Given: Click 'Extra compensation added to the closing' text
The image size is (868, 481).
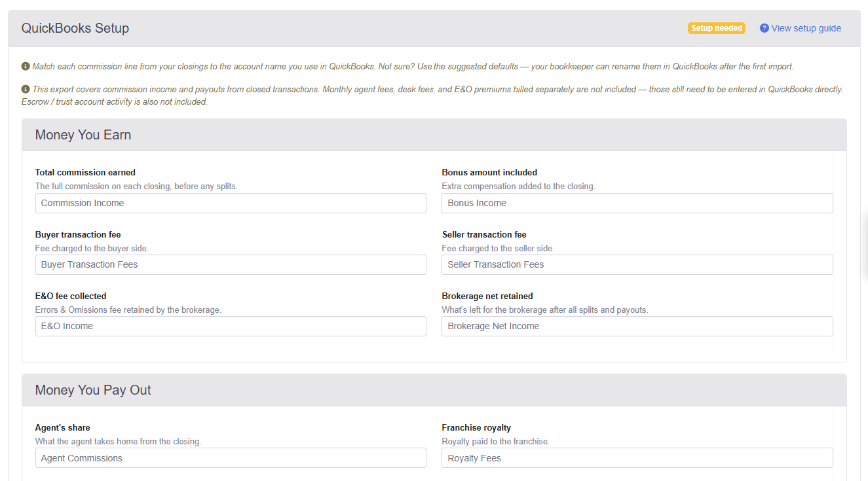Looking at the screenshot, I should pyautogui.click(x=518, y=187).
